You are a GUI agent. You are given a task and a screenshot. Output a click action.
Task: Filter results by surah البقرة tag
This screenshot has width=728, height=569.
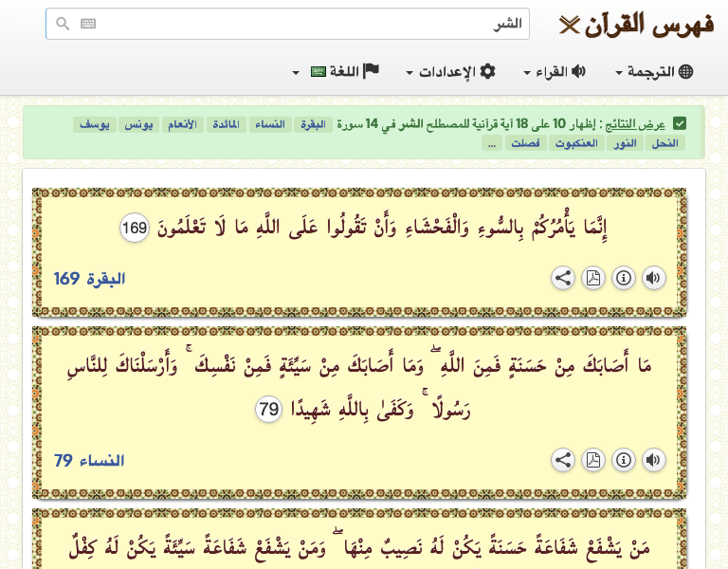[x=312, y=124]
